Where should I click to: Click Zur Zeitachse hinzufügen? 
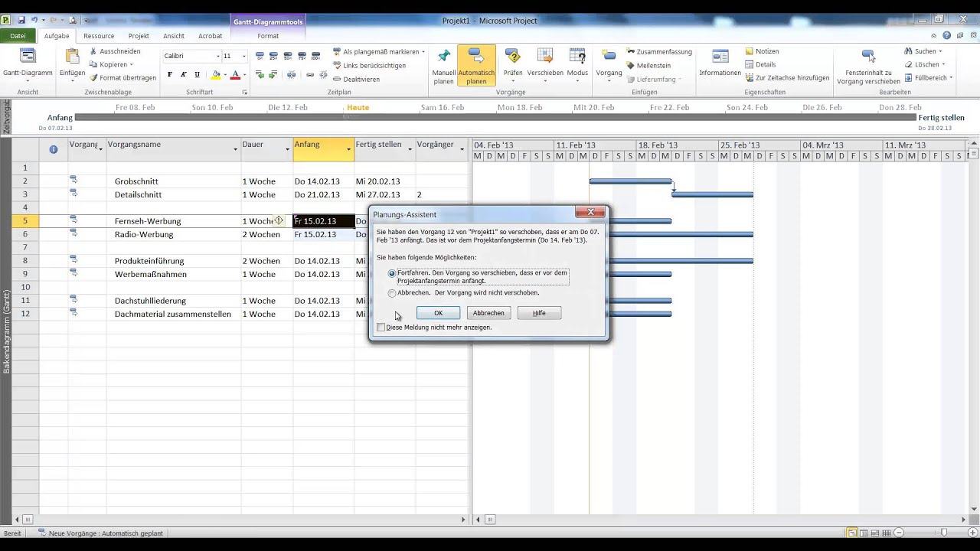point(787,77)
